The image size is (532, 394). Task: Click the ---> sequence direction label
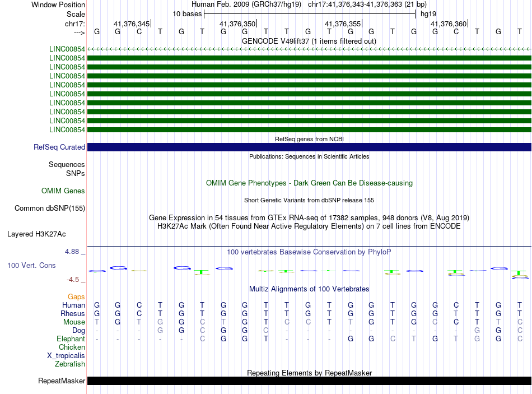pyautogui.click(x=79, y=33)
